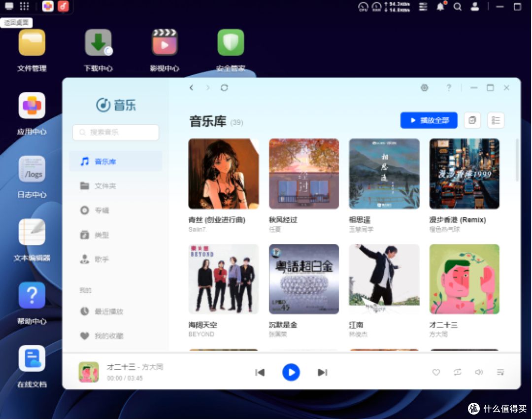The image size is (532, 420).
Task: Open the 秋风经过 album cover
Action: 304,174
